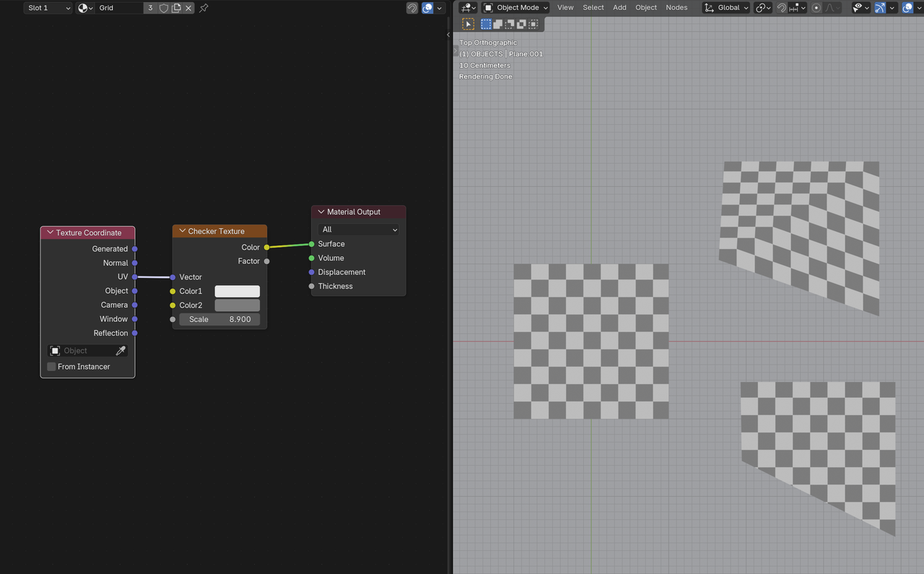Toggle viewport gizmo display
Image resolution: width=924 pixels, height=574 pixels.
880,8
